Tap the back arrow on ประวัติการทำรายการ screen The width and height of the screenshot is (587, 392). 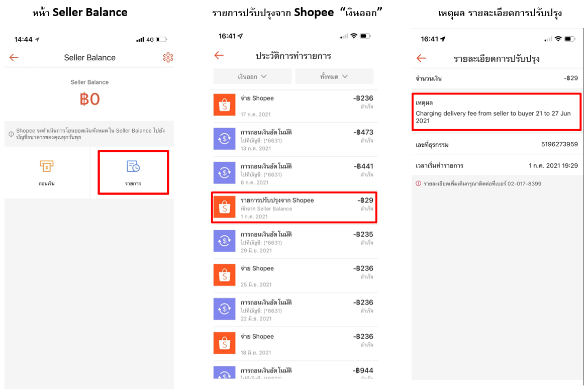219,56
